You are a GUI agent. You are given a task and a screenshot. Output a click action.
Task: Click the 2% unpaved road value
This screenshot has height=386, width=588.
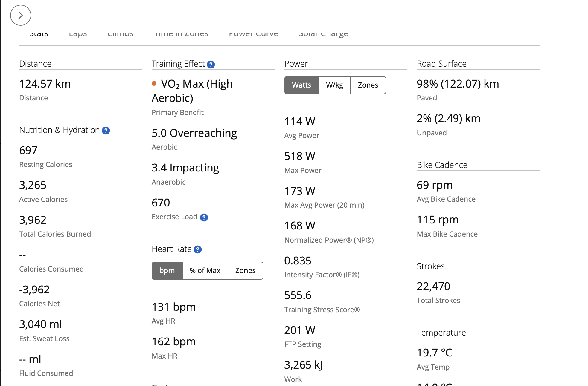click(x=448, y=119)
